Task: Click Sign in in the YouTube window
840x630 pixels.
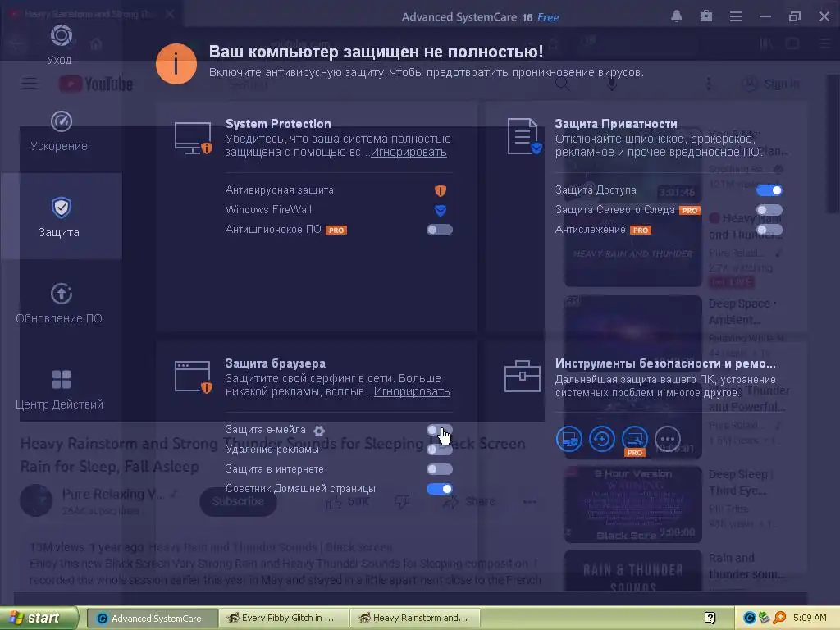Action: [771, 84]
